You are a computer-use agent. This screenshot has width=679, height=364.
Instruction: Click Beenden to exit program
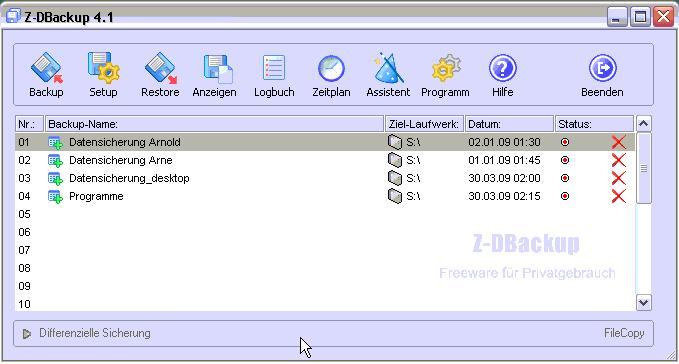tap(602, 74)
